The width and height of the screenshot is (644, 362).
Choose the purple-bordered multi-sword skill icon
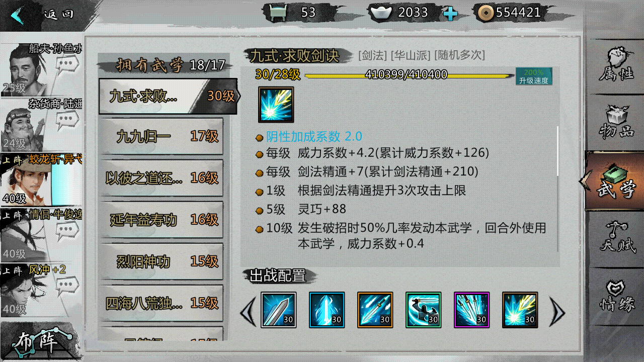(472, 310)
